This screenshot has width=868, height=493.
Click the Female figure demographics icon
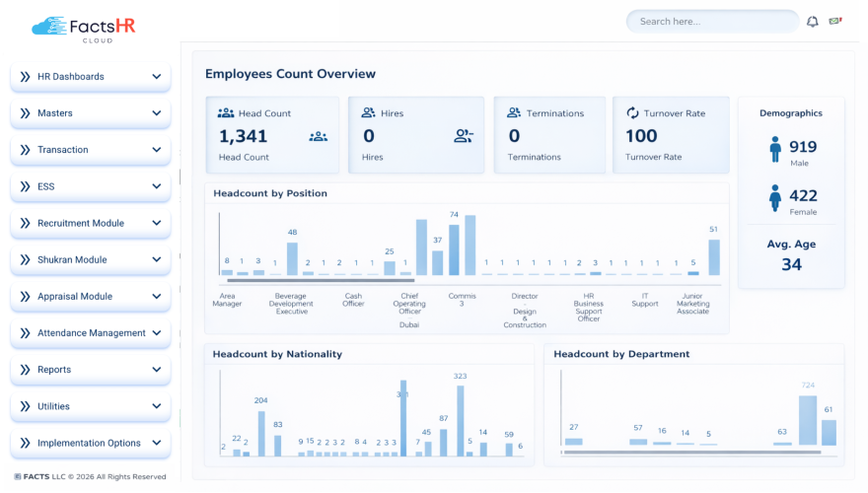click(x=775, y=198)
